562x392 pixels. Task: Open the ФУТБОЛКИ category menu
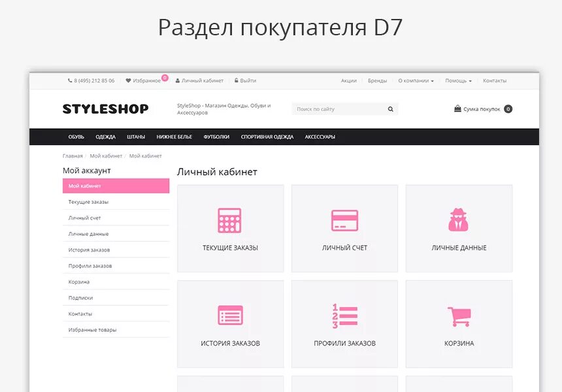point(216,137)
